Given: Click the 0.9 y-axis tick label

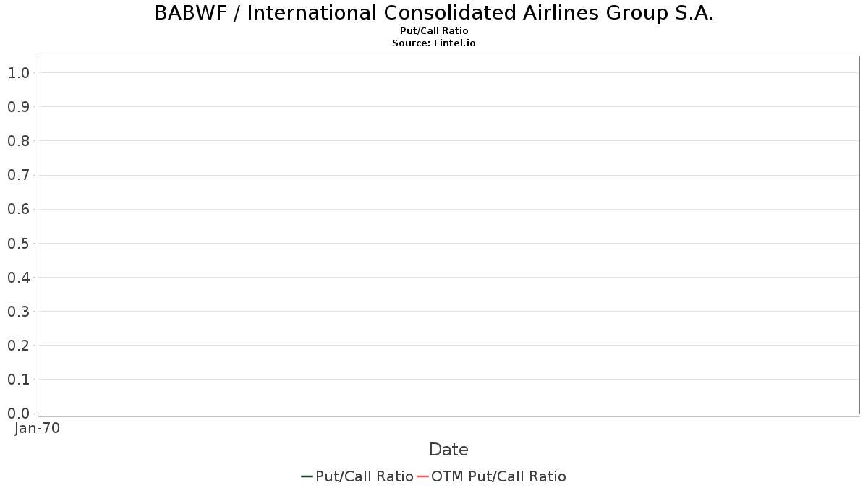Looking at the screenshot, I should pos(19,107).
